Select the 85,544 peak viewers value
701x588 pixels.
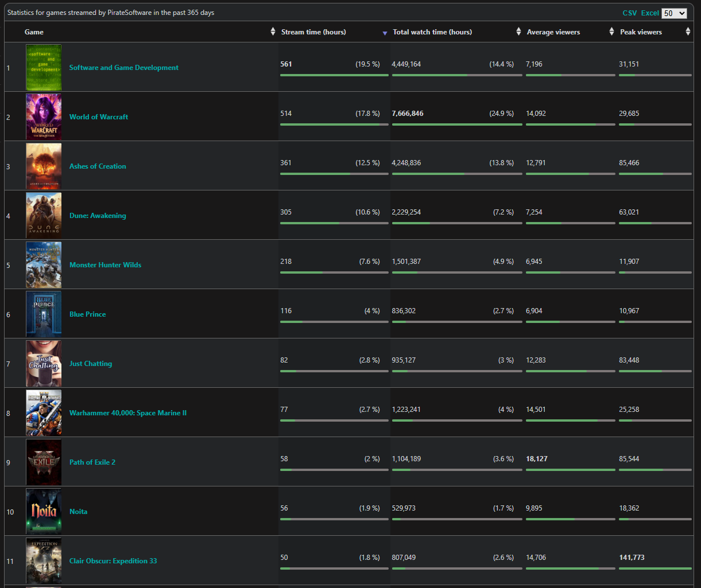pos(629,459)
